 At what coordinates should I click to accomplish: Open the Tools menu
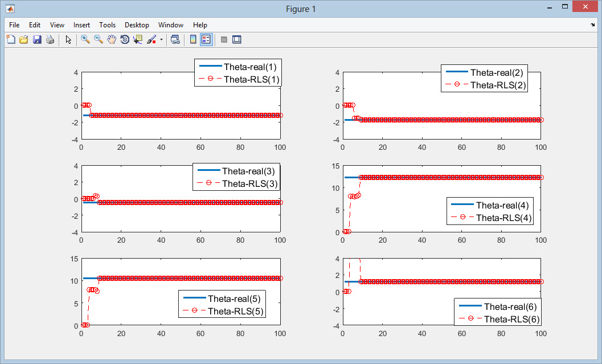tap(107, 25)
